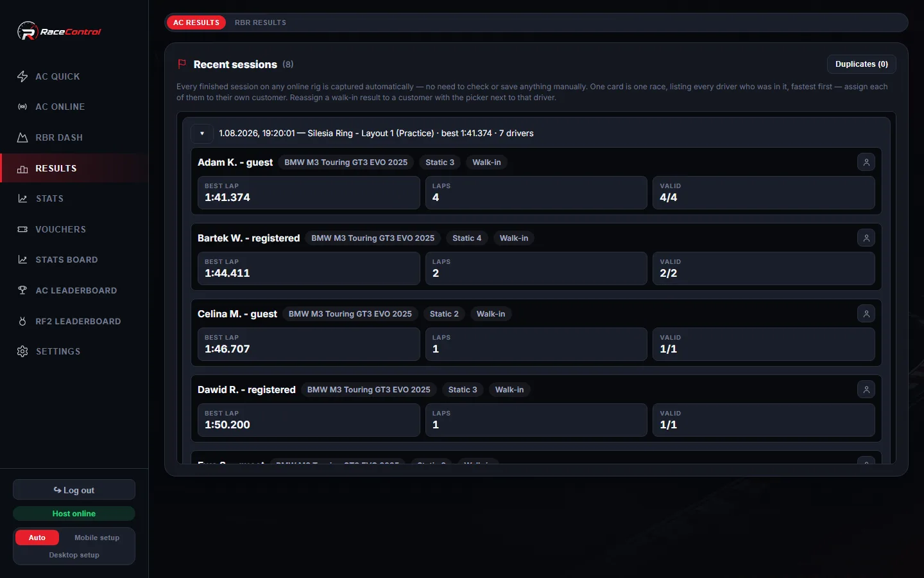Click Bartek W.'s Walk-in tag
This screenshot has height=578, width=924.
[x=514, y=238]
